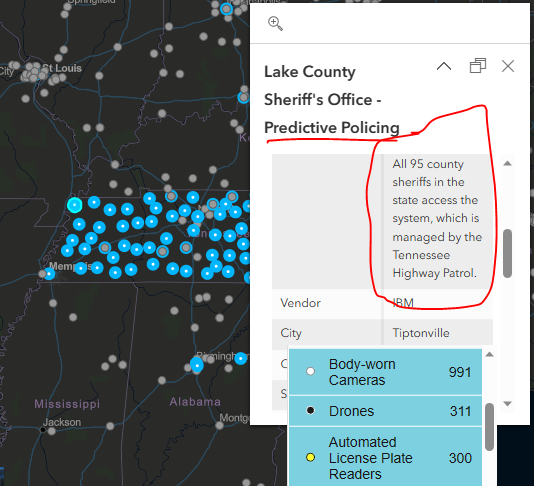Click the popup table scrollbar thumb
Screen dimensions: 534x486
pyautogui.click(x=507, y=253)
